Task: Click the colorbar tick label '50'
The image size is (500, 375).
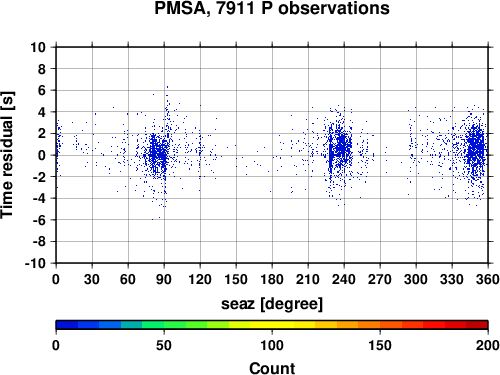Action: pyautogui.click(x=164, y=345)
